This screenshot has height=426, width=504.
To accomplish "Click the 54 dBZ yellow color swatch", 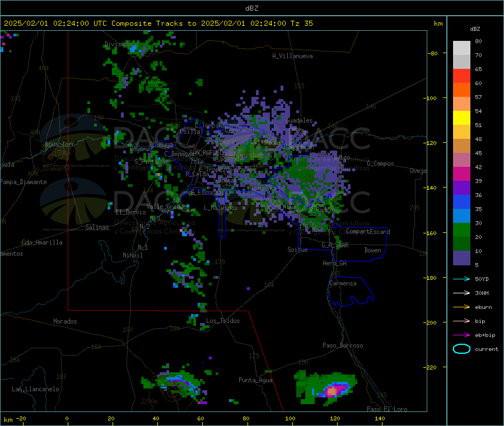I will pos(461,118).
